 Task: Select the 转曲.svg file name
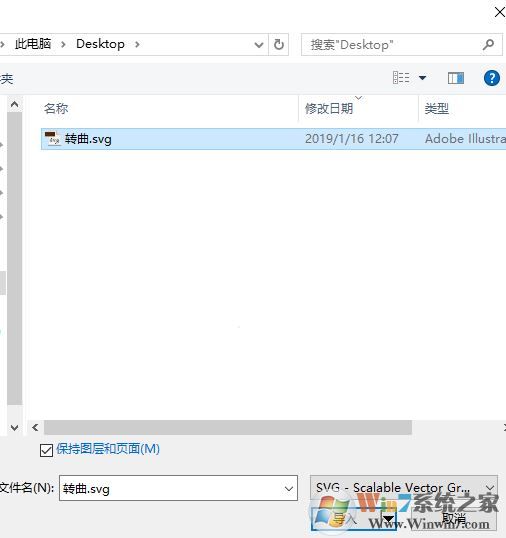[88, 139]
